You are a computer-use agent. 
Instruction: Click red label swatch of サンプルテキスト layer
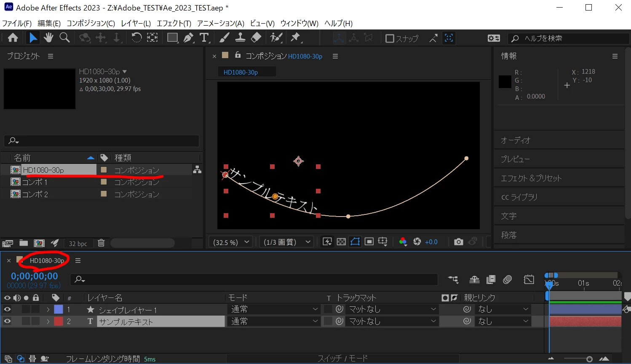tap(59, 321)
